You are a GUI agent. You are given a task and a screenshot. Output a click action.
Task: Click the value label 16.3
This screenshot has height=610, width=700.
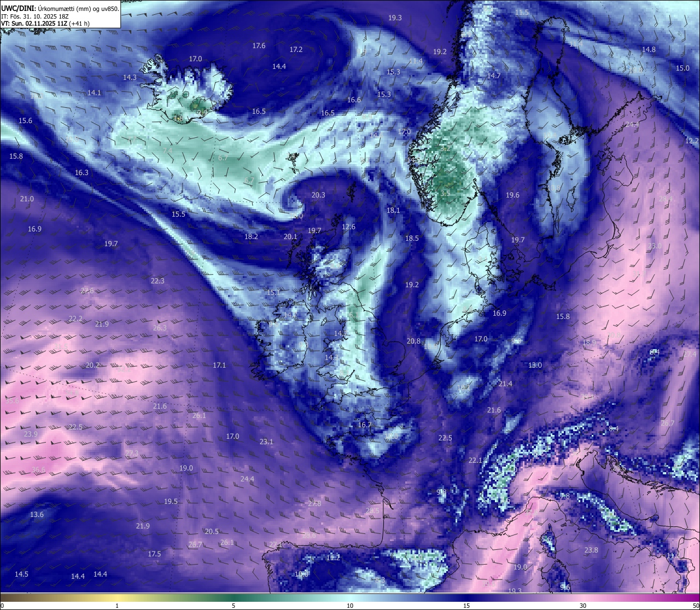coord(81,172)
